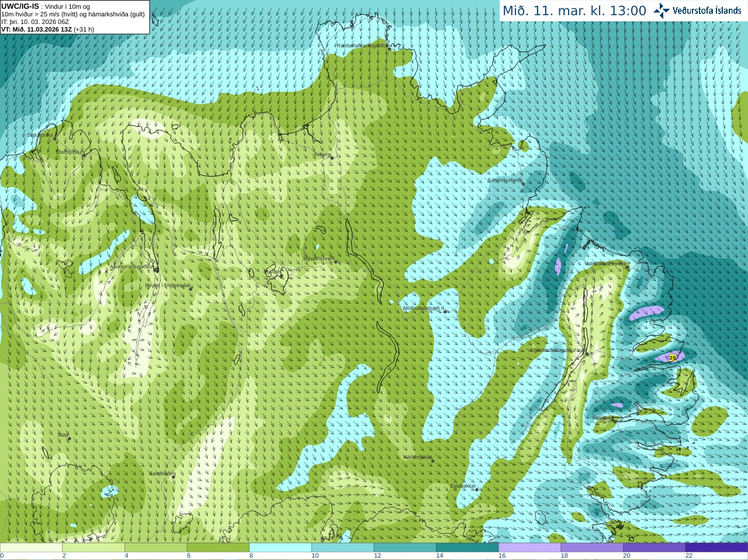The image size is (748, 560).
Task: Click the Kollaleira station label
Action: [x=604, y=418]
